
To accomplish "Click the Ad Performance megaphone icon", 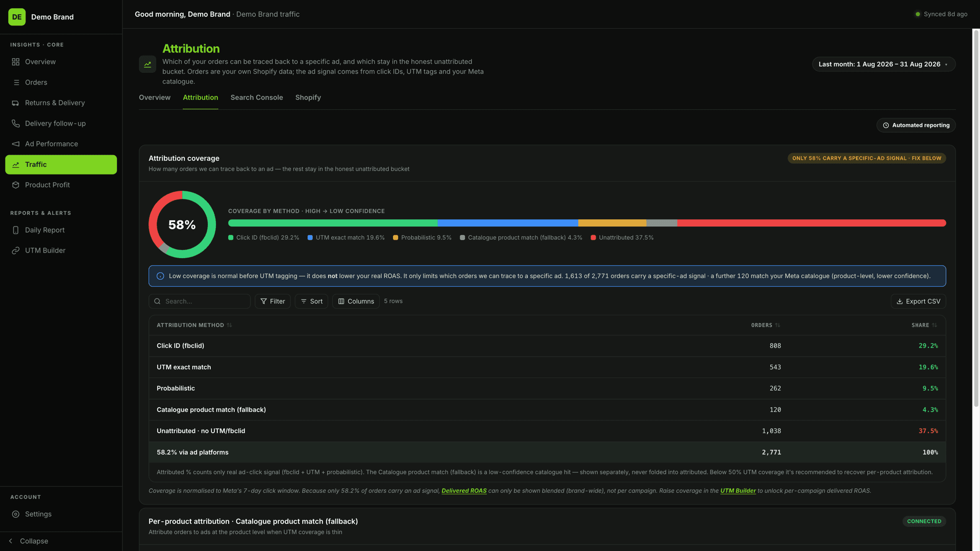I will [16, 144].
